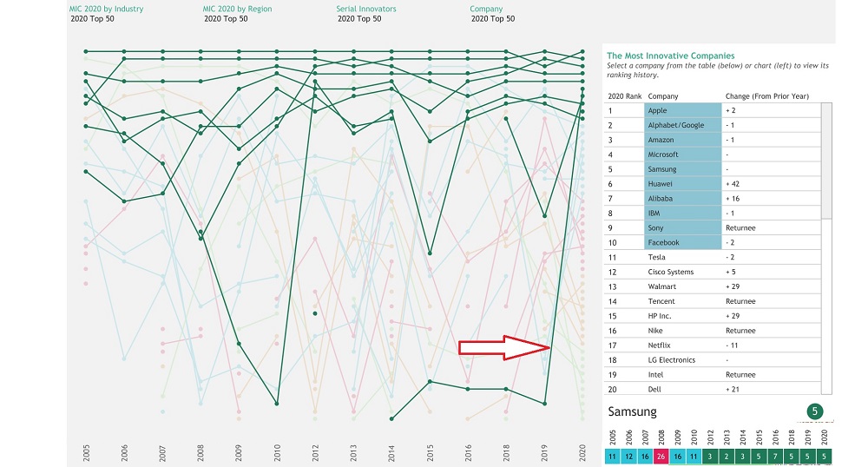Select HP Inc. in the company table

682,315
